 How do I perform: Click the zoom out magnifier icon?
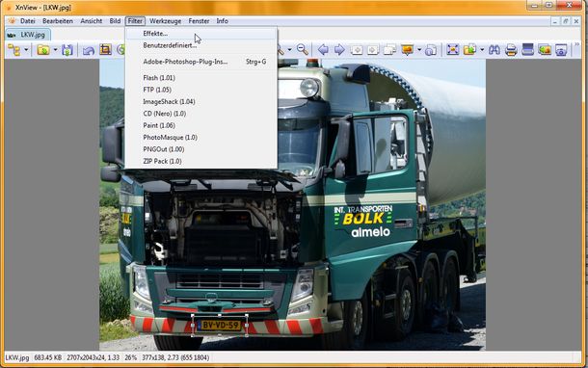[x=303, y=49]
